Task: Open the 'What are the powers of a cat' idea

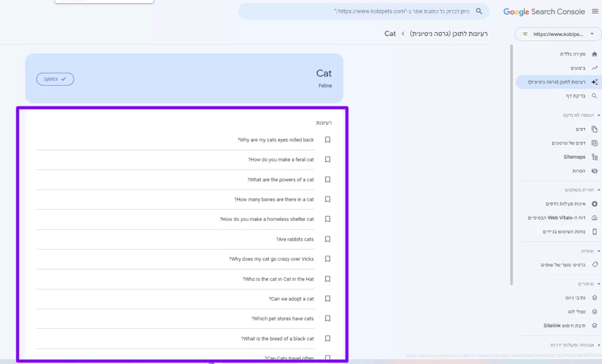Action: click(280, 180)
